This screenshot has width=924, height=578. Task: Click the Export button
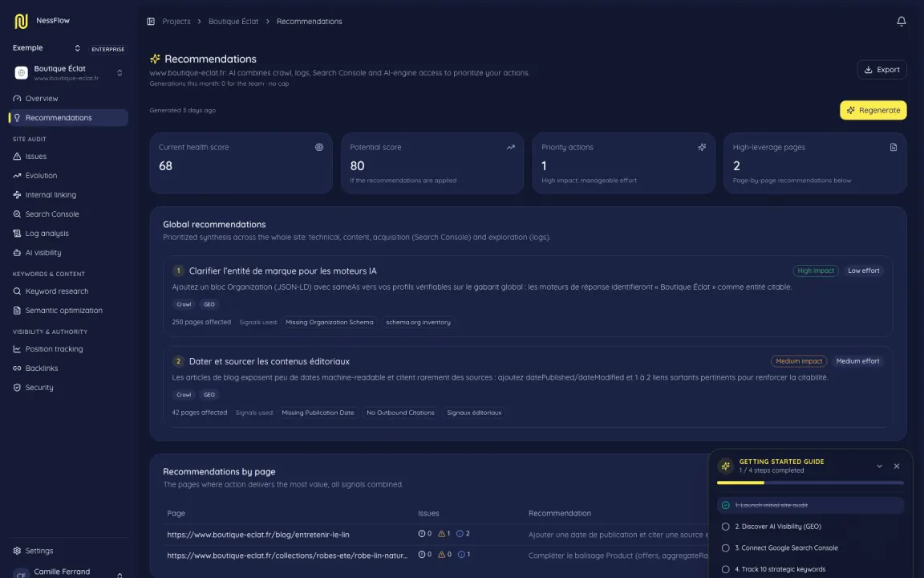[x=881, y=70]
